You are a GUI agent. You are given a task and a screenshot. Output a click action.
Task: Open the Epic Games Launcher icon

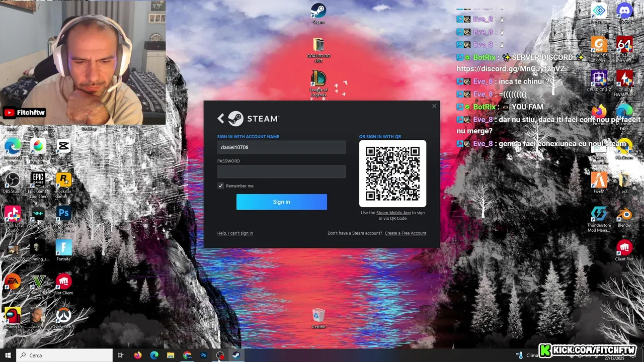38,185
